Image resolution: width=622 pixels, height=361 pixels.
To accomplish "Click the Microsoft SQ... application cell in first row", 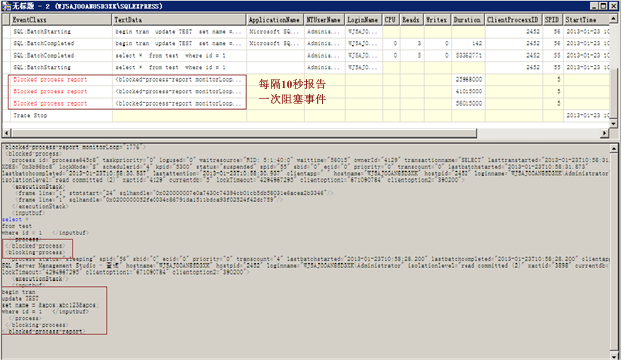I will (274, 32).
